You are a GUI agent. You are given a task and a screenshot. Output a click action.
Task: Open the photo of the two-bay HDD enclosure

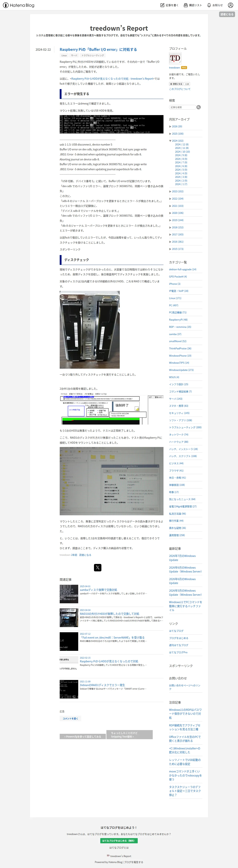click(90, 329)
